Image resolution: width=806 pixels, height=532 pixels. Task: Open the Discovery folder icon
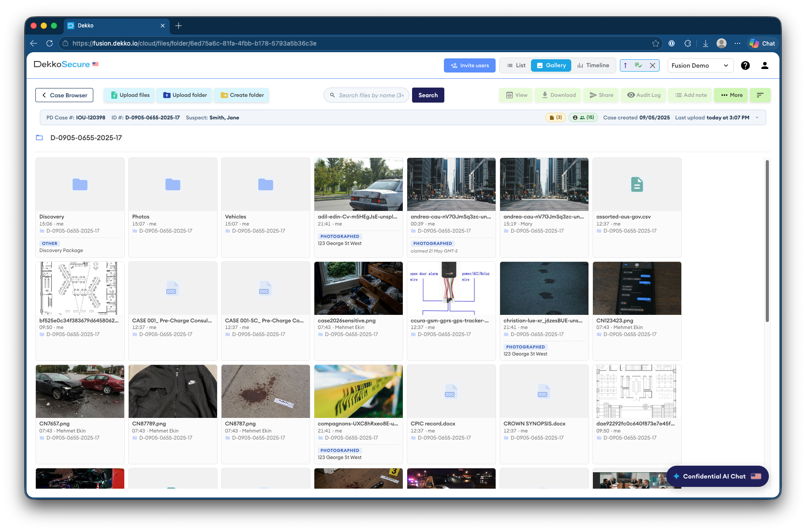tap(80, 184)
